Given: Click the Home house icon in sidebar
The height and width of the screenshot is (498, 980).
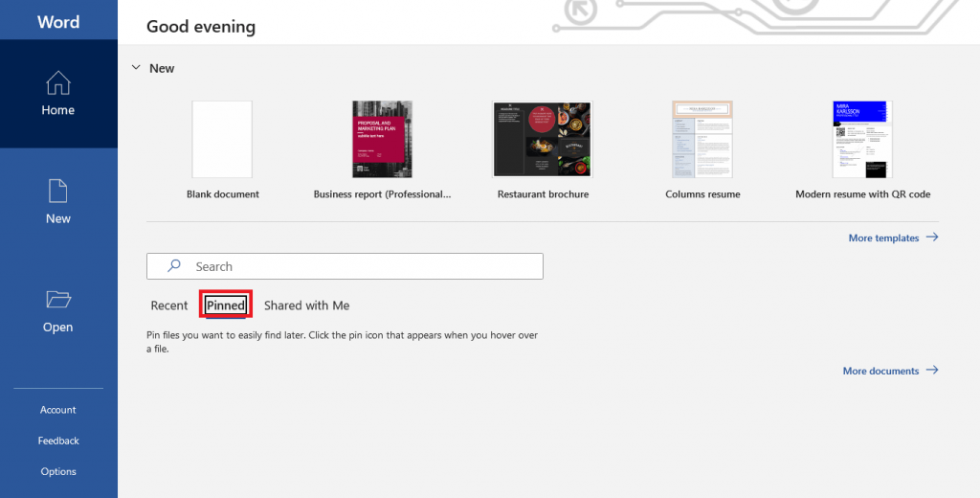Looking at the screenshot, I should pyautogui.click(x=58, y=83).
